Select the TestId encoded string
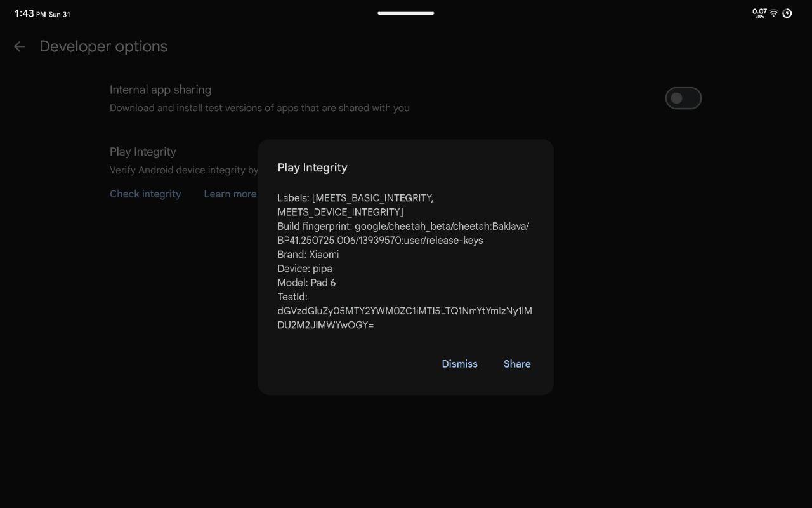This screenshot has width=812, height=508. click(x=405, y=318)
